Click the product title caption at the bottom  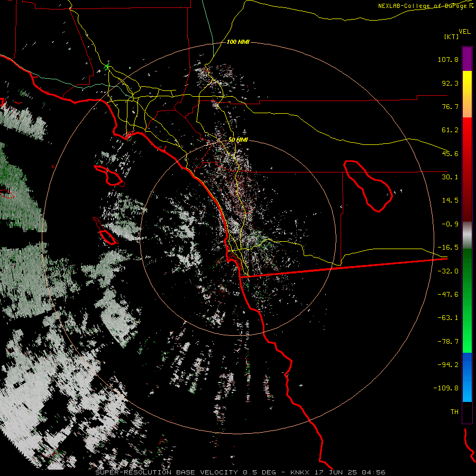pos(241,472)
